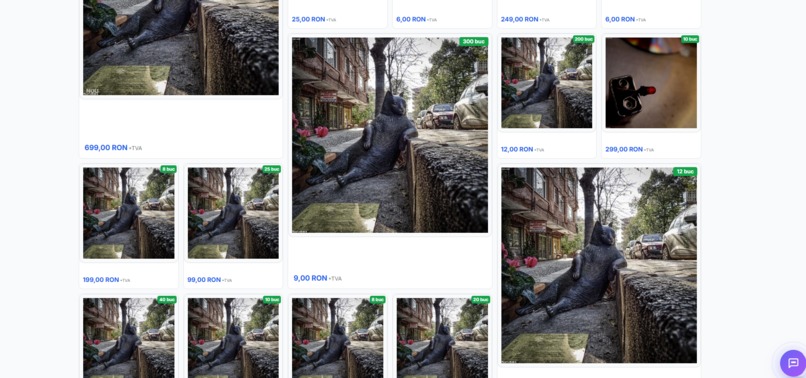Open cat thumbnail above 199,00 RON price
806x378 pixels.
click(129, 213)
